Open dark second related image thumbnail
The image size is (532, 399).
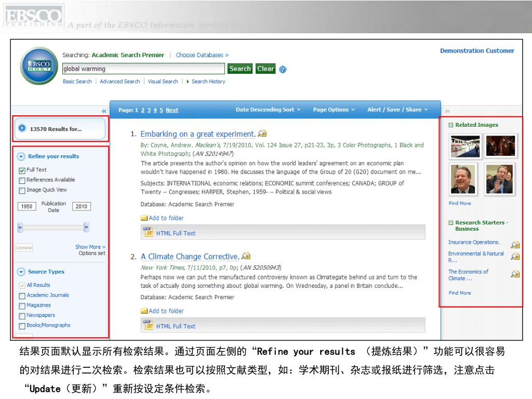pos(501,146)
